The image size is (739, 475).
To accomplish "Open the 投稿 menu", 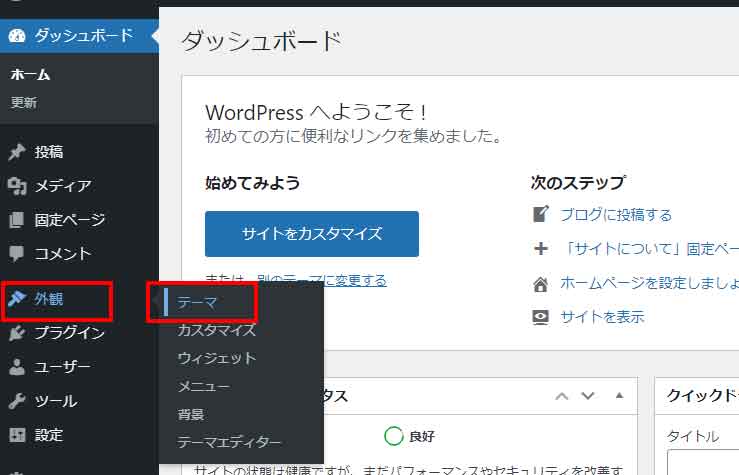I will click(79, 152).
